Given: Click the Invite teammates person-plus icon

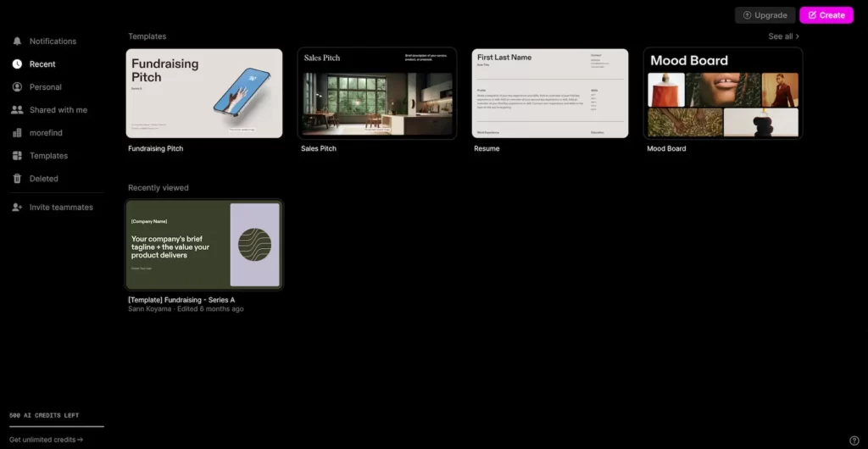Looking at the screenshot, I should pos(17,208).
